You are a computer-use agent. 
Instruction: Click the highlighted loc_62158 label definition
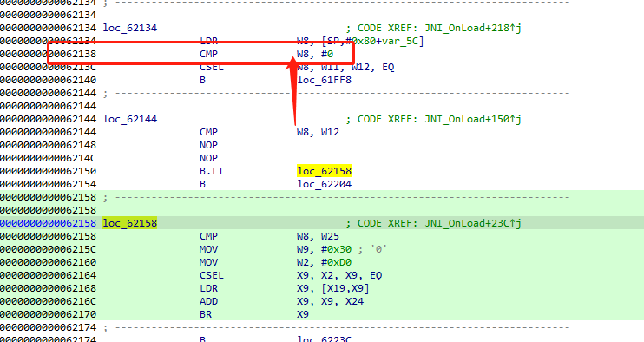point(130,223)
